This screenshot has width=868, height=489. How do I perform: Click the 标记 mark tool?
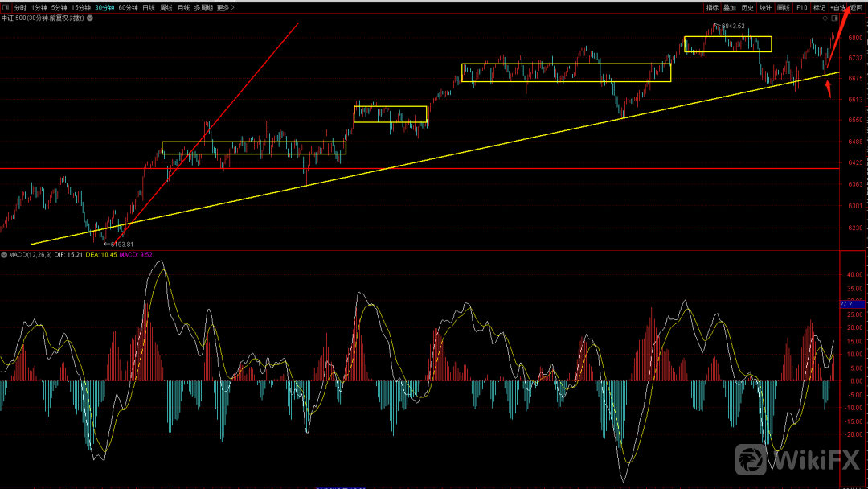coord(819,7)
